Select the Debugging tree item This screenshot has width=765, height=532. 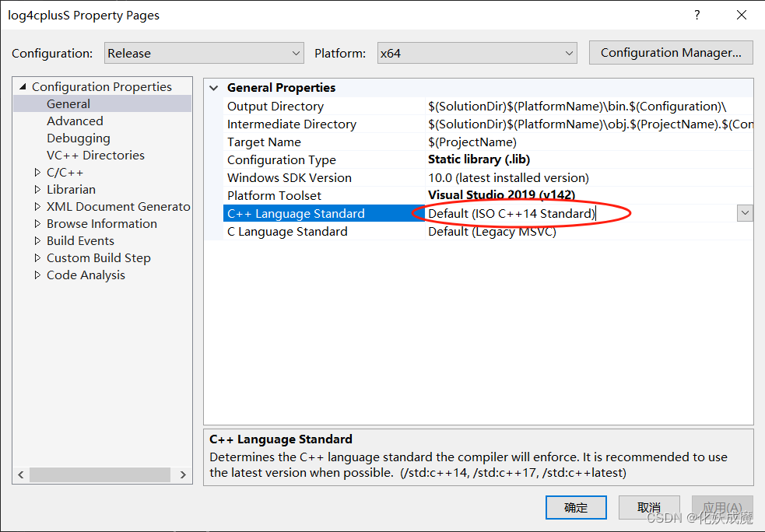[78, 138]
